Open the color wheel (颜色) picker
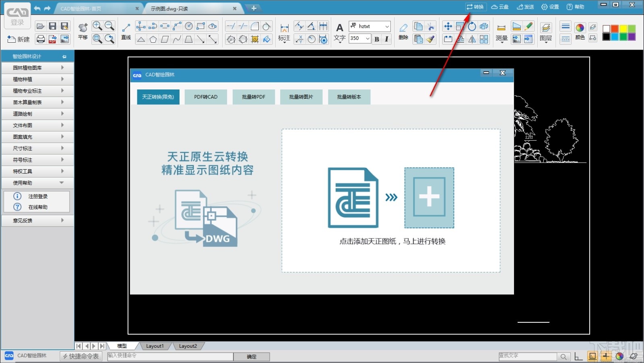This screenshot has height=363, width=644. [x=580, y=31]
